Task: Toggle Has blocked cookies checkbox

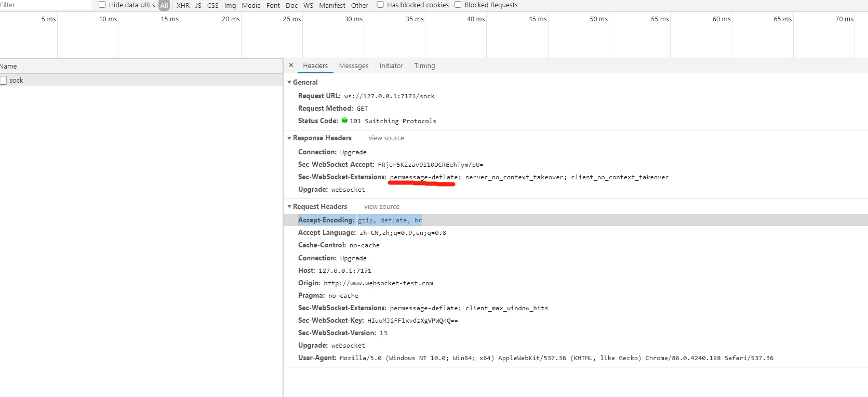Action: point(380,5)
